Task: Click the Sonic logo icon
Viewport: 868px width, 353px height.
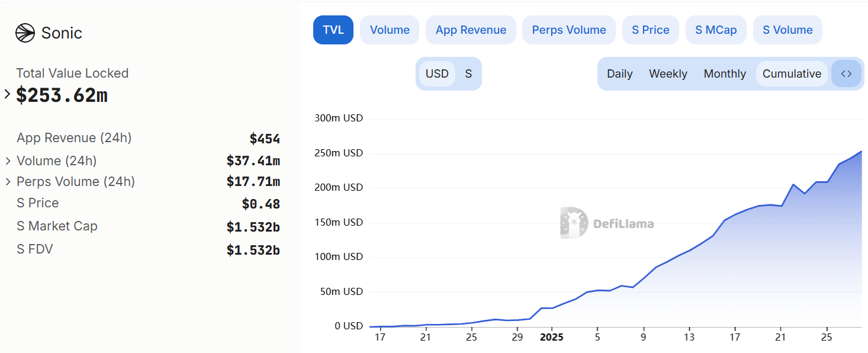Action: point(25,33)
